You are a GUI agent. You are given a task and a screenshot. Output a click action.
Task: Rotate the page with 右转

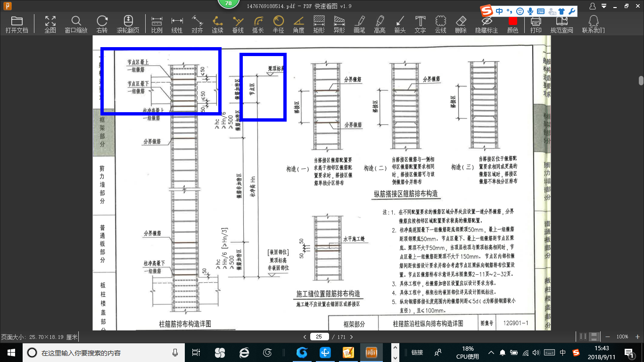coord(102,25)
